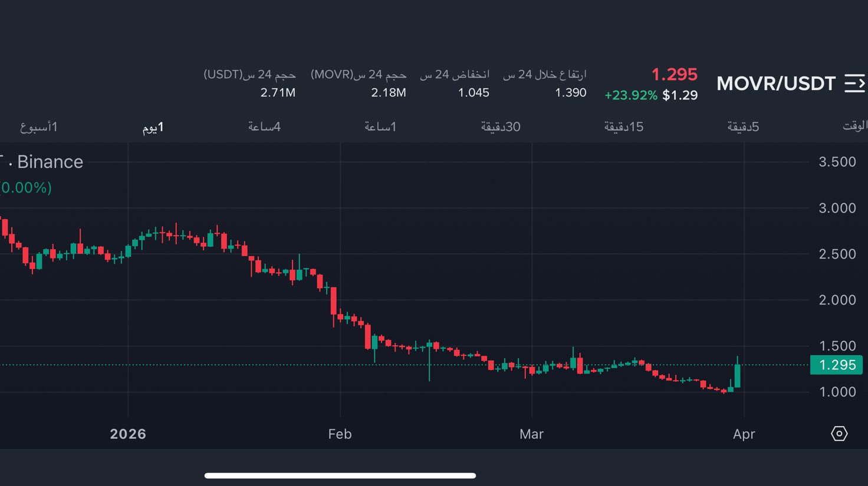Tap the +23.92% change value
The height and width of the screenshot is (486, 868).
[631, 95]
